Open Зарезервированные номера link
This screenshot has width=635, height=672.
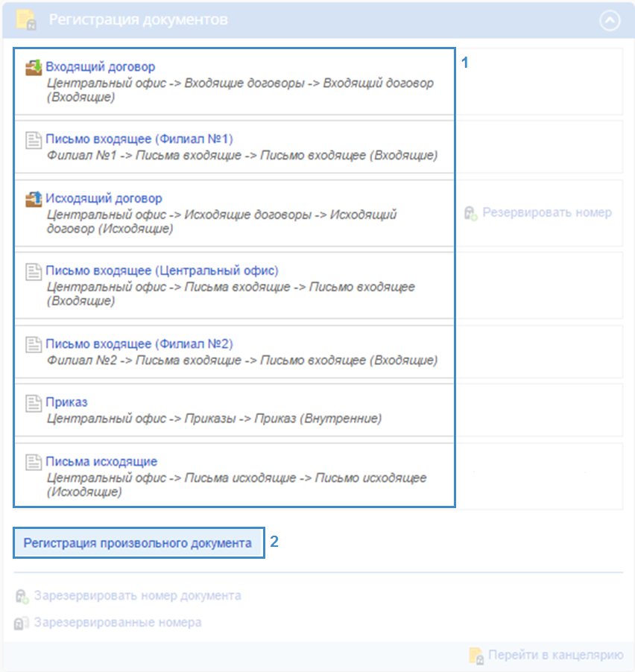point(118,622)
